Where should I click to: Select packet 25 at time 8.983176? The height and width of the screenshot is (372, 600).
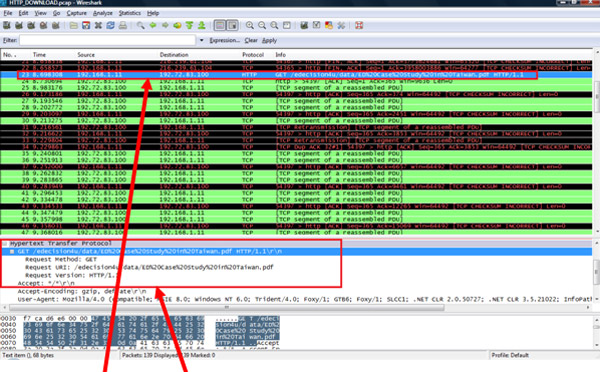[x=296, y=88]
